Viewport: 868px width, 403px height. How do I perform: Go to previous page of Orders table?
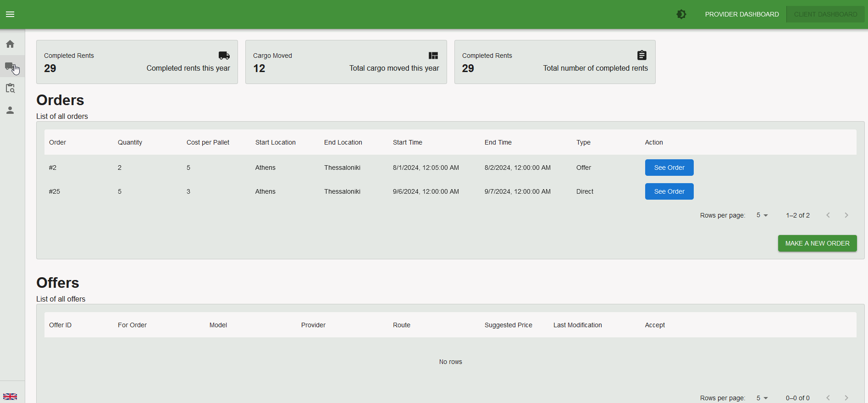coord(828,215)
